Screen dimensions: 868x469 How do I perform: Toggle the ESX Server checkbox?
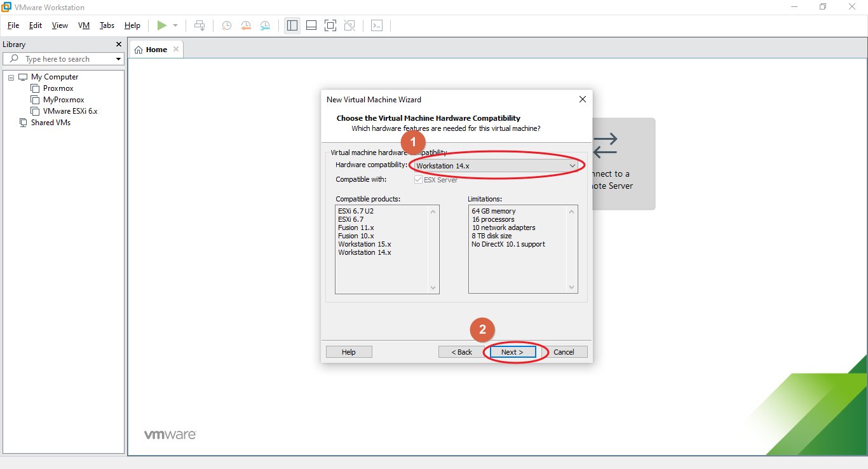point(418,180)
